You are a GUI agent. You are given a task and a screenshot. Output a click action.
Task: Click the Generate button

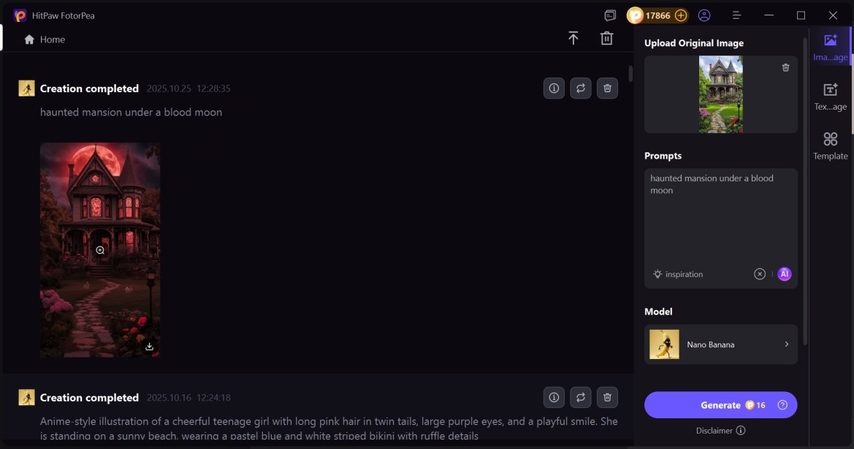(x=721, y=405)
